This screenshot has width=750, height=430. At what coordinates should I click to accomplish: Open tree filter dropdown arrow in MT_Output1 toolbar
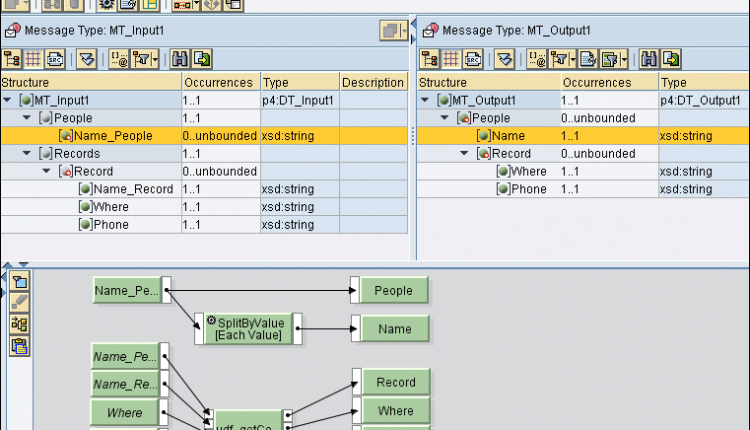[x=573, y=59]
